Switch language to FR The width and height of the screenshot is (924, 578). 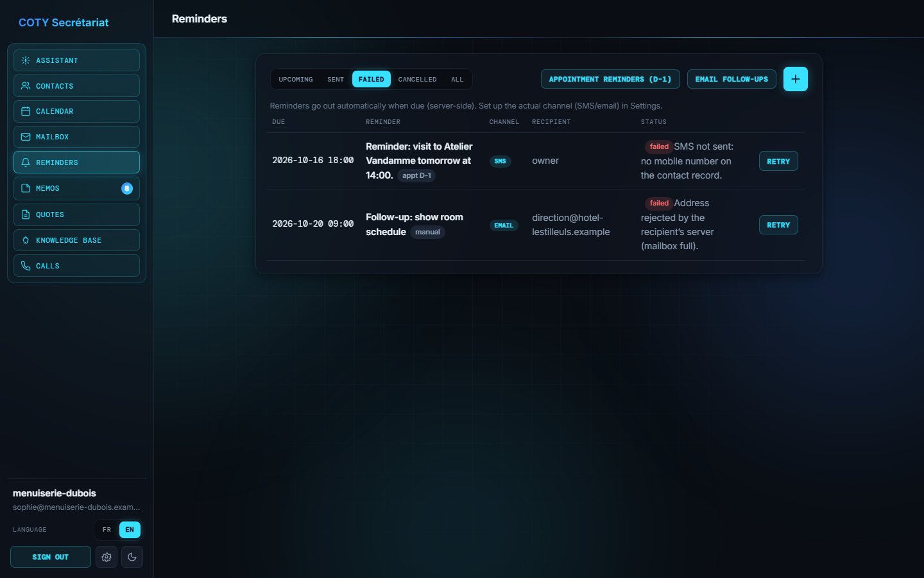(107, 530)
